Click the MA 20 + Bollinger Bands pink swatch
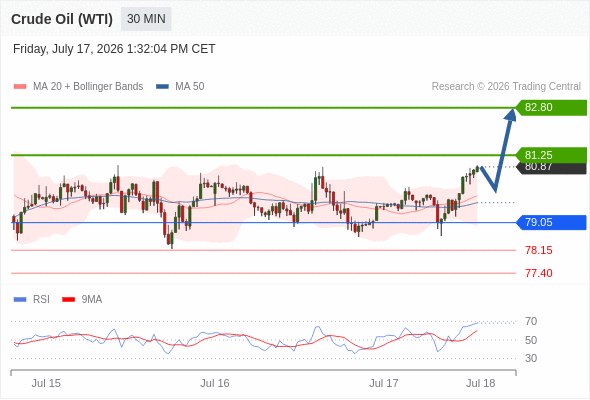 click(20, 87)
